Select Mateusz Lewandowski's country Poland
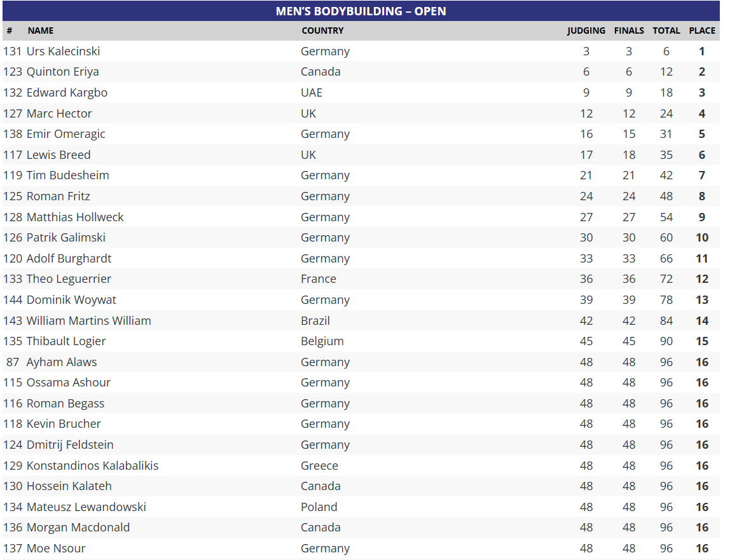 click(319, 507)
